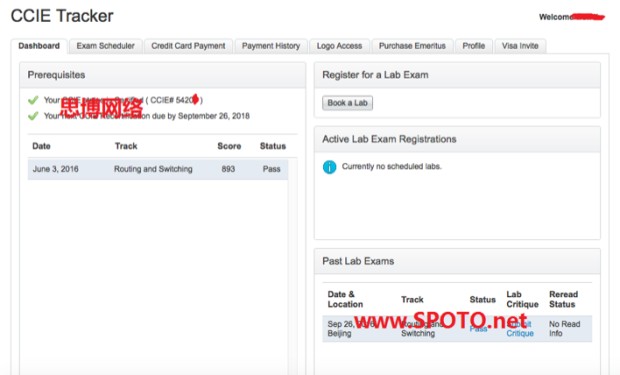Click the Score column header
This screenshot has height=375, width=620.
coord(229,146)
